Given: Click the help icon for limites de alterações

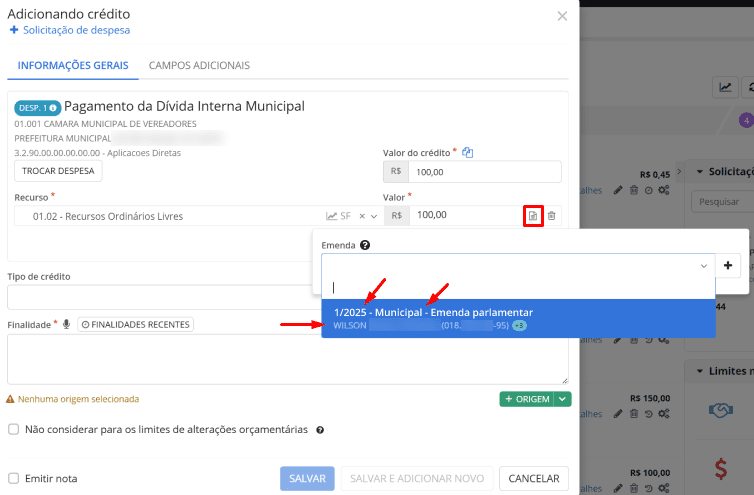Looking at the screenshot, I should (x=319, y=430).
